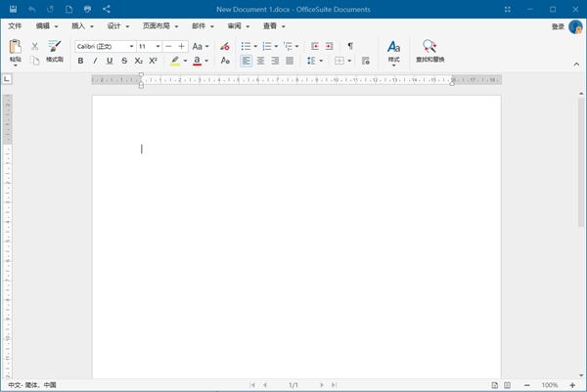The image size is (587, 392).
Task: Open the 插入 menu
Action: 82,26
